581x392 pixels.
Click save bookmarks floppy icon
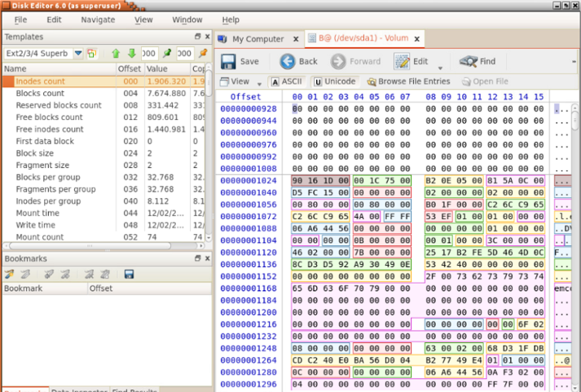click(129, 274)
